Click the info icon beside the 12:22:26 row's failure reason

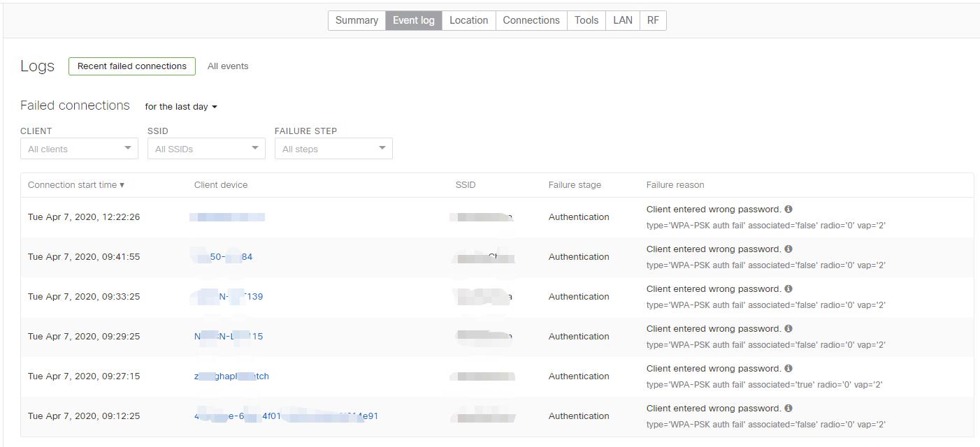point(788,209)
